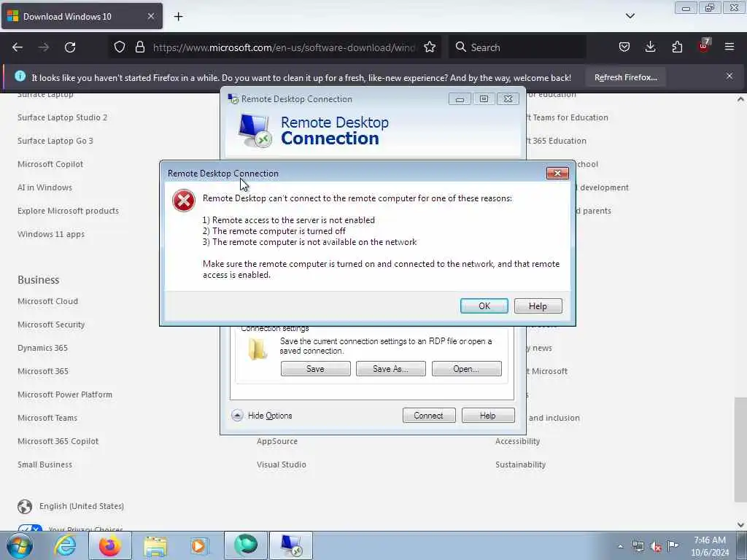Open the Microsoft Security link

pos(51,324)
